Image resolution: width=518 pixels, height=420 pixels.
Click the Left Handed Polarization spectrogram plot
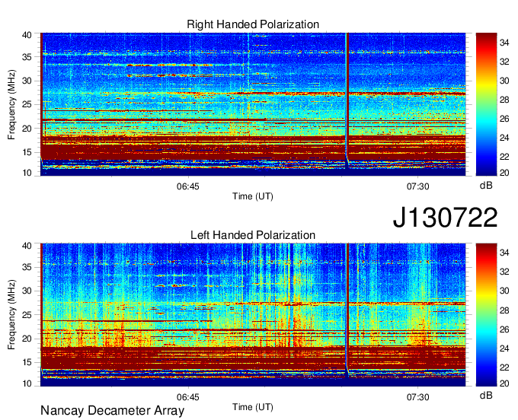pos(253,315)
